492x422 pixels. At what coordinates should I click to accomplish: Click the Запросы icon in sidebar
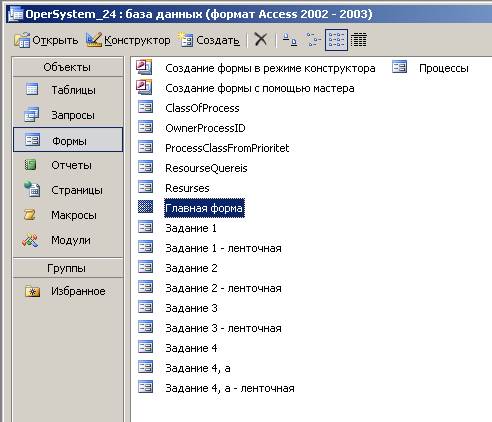tap(32, 114)
